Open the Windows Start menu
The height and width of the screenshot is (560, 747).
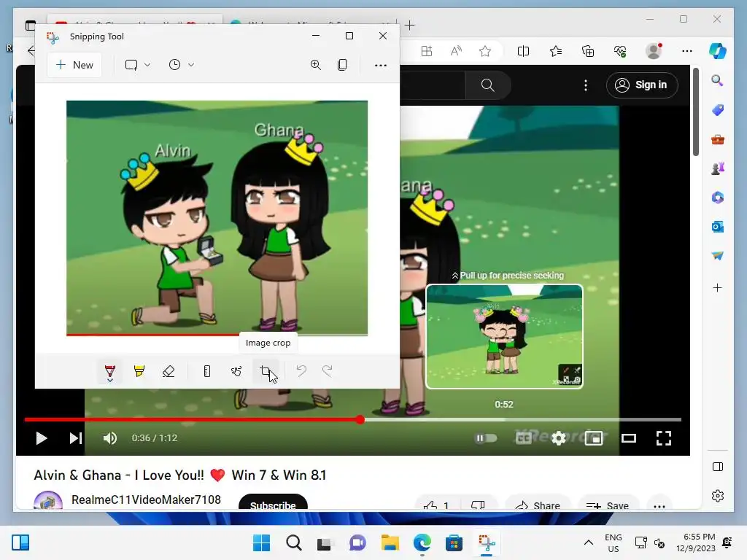(x=261, y=542)
